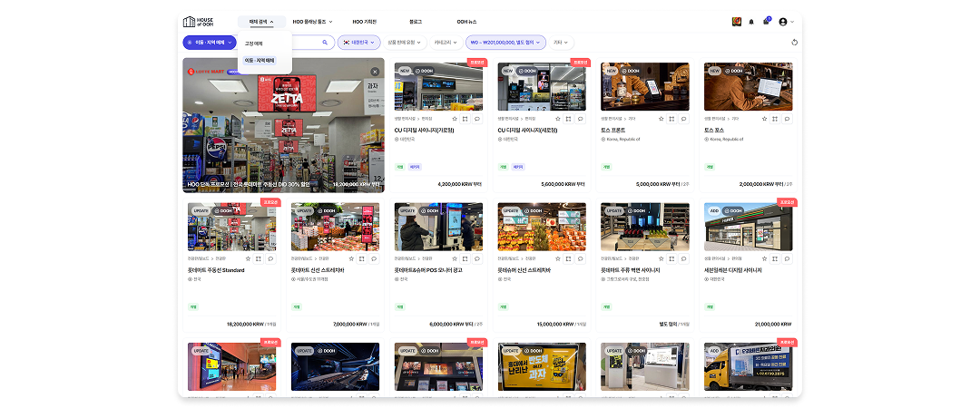
Task: Open the shopping bag cart icon
Action: pyautogui.click(x=766, y=22)
